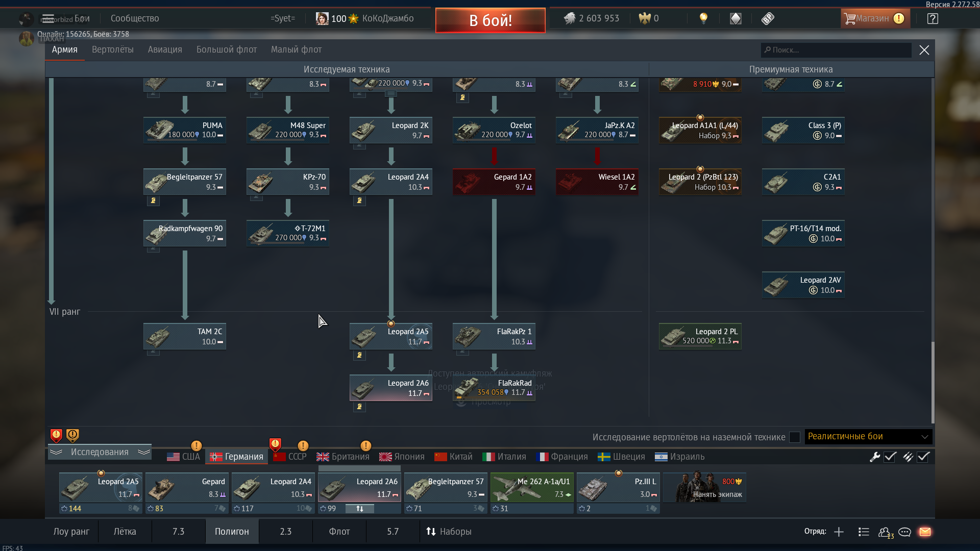The image size is (980, 551).
Task: Open the Реалистичные бои game mode dropdown
Action: coord(868,437)
